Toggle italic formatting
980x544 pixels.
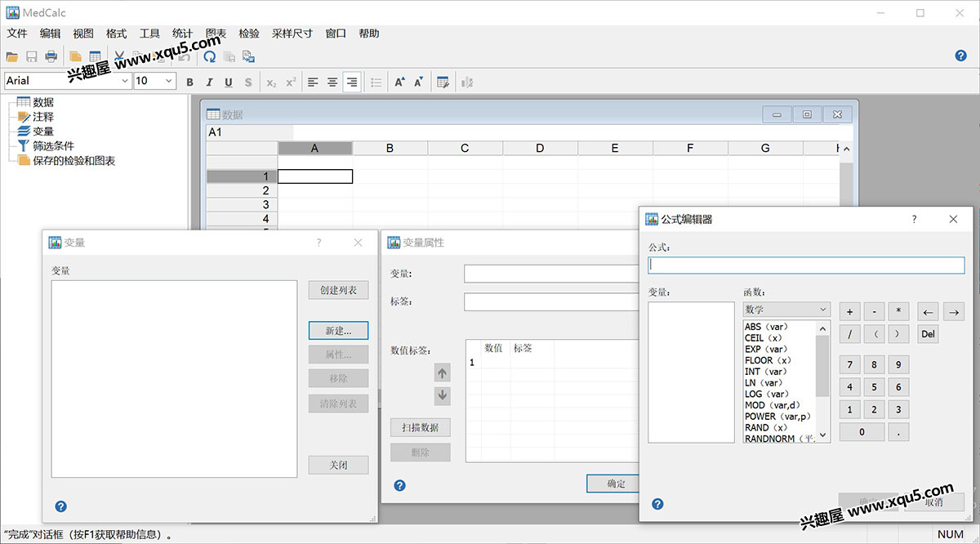click(x=209, y=82)
